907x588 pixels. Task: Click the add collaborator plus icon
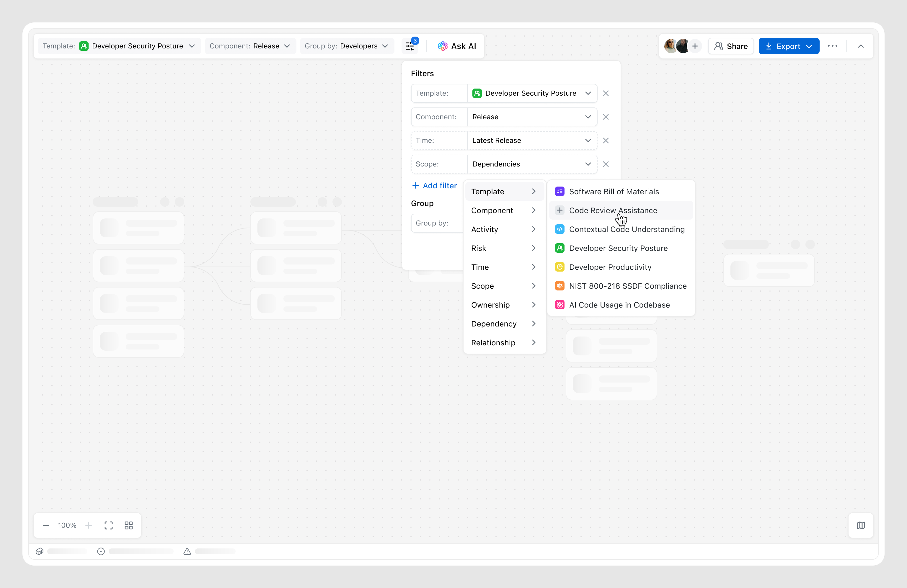[695, 46]
